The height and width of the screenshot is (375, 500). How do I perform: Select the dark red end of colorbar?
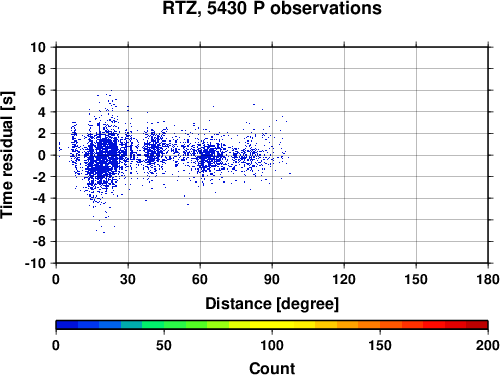(x=477, y=325)
